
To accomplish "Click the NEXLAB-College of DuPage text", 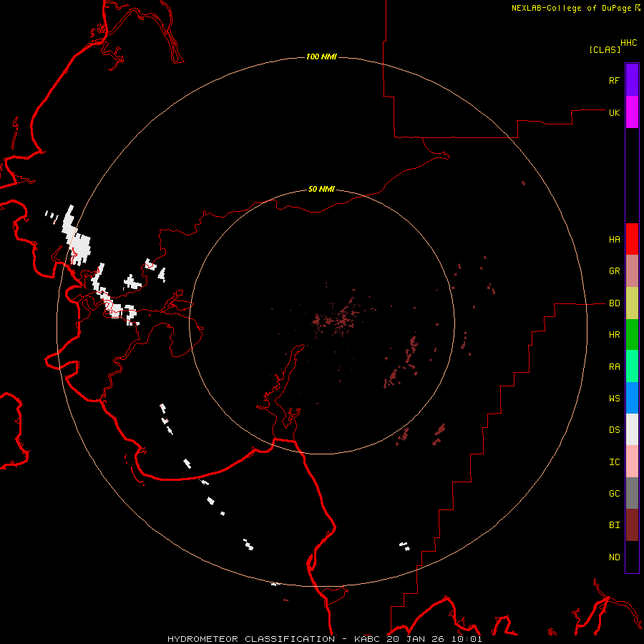I will [x=572, y=8].
